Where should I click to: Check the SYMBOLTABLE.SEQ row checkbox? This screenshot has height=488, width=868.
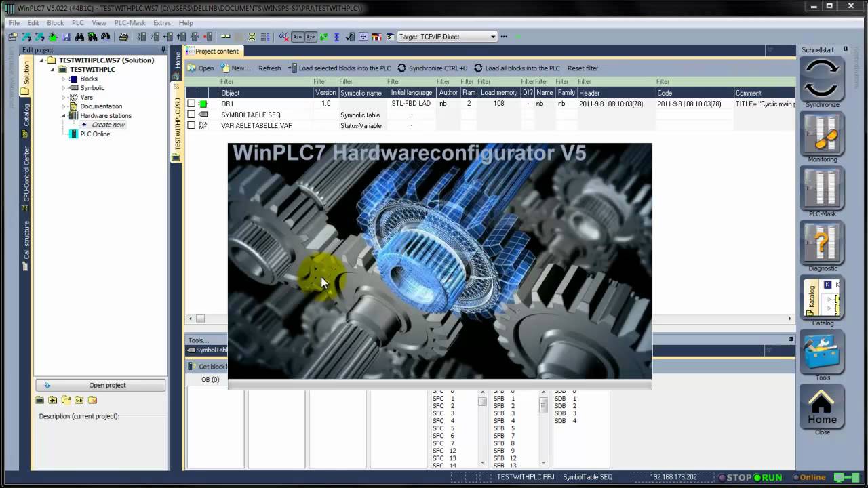191,115
